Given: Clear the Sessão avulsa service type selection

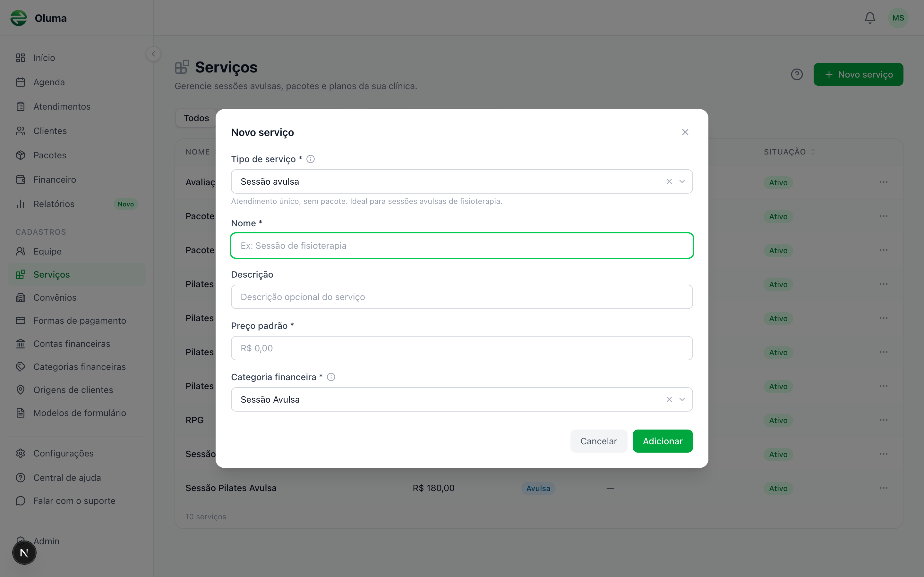Looking at the screenshot, I should [x=669, y=182].
